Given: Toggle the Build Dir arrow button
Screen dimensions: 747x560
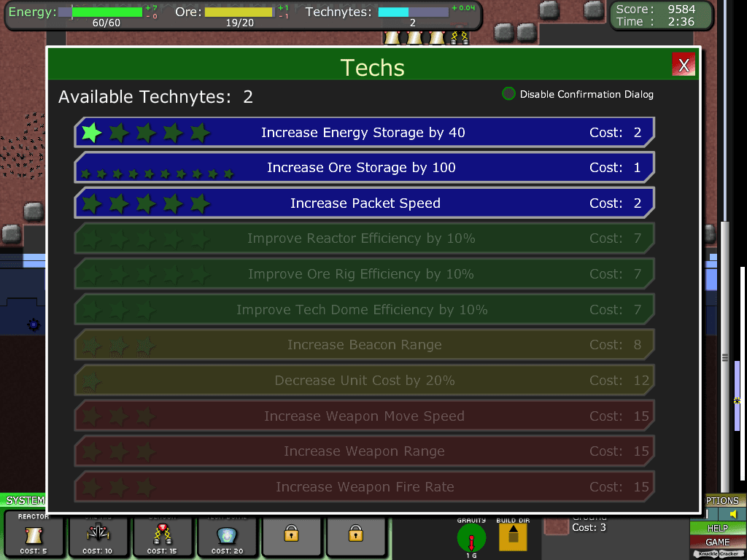Looking at the screenshot, I should [513, 536].
